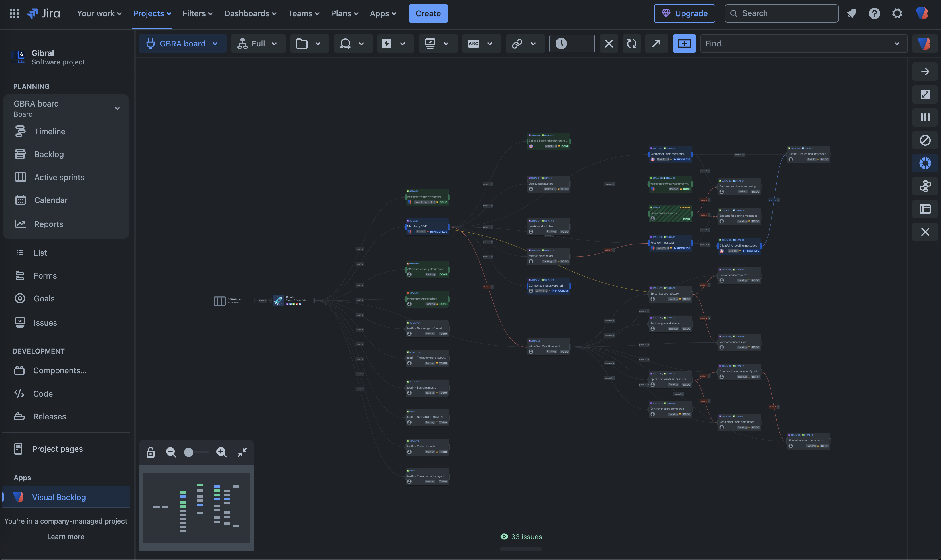Expand the Full hierarchy dropdown
Image resolution: width=941 pixels, height=560 pixels.
(x=258, y=44)
